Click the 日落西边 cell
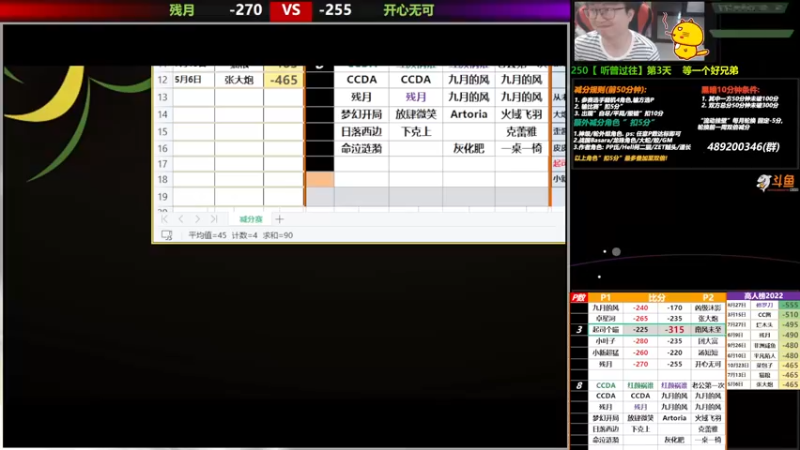 [361, 132]
